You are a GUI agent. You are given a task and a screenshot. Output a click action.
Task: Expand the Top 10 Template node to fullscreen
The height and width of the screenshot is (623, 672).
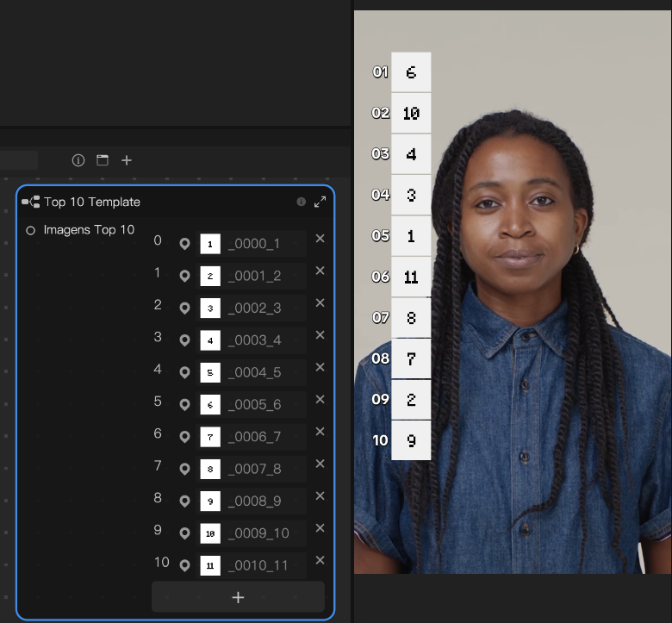tap(320, 202)
